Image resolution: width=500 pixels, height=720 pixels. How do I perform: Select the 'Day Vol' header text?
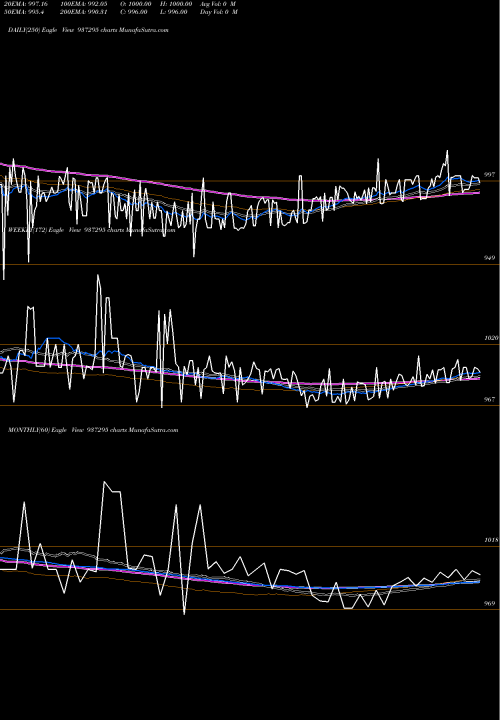(x=219, y=12)
